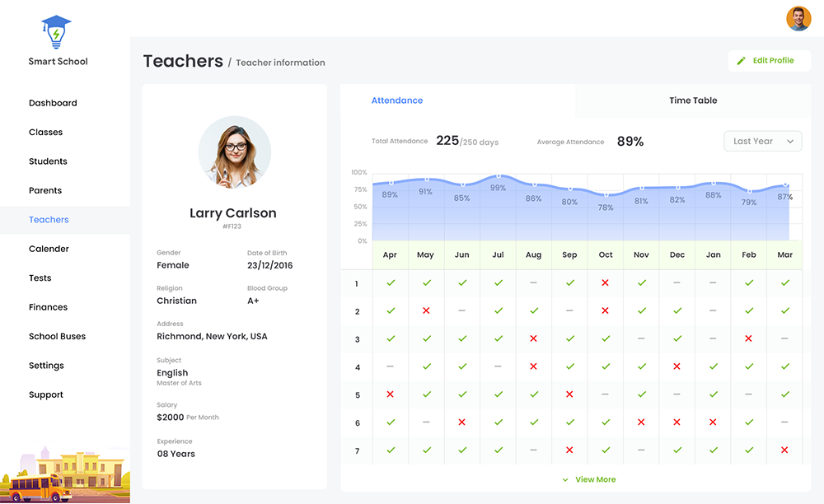
Task: Open the user profile avatar icon
Action: click(798, 18)
